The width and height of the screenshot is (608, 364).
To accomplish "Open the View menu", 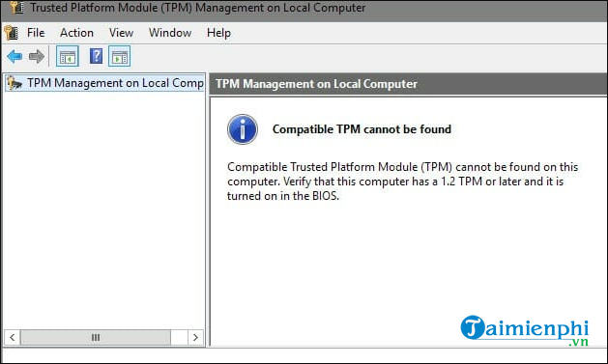I will [121, 33].
